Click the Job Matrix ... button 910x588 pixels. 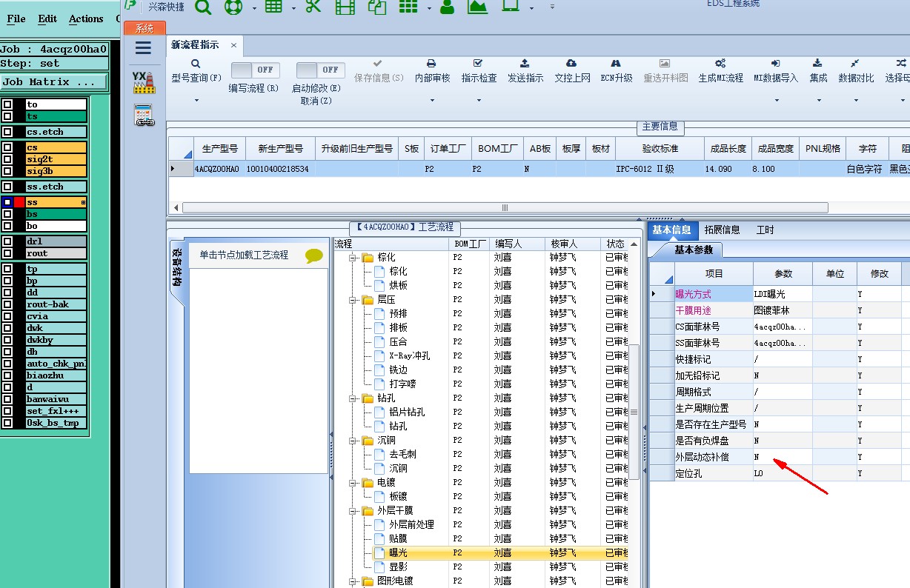point(53,82)
